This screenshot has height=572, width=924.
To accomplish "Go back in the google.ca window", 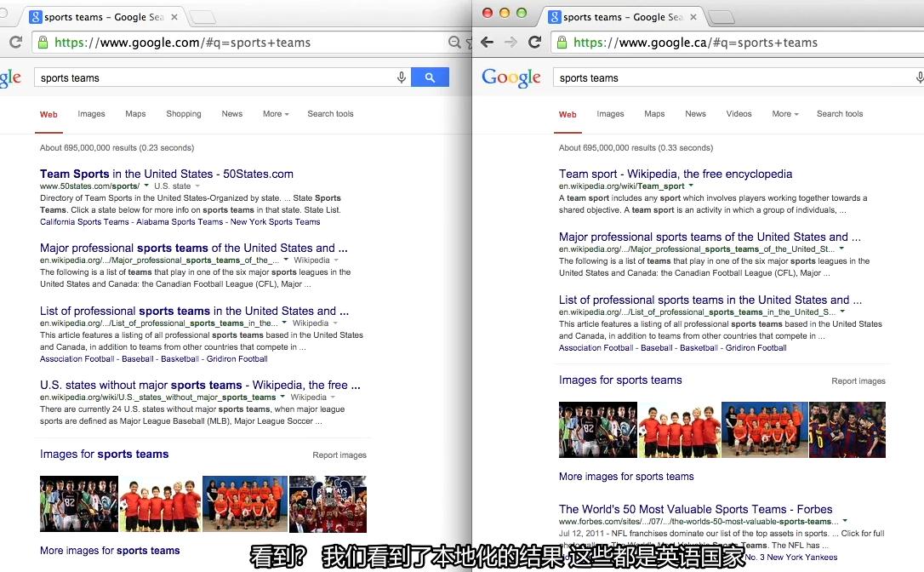I will click(487, 42).
